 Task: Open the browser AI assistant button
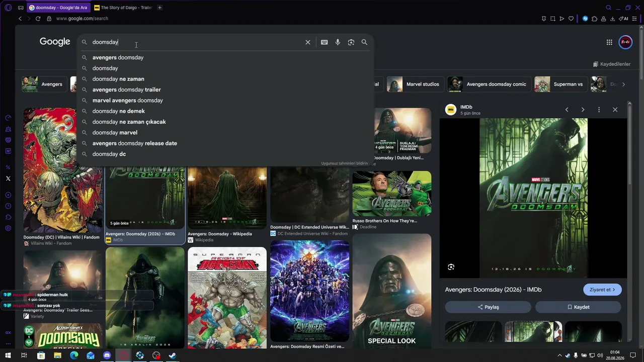tap(624, 19)
